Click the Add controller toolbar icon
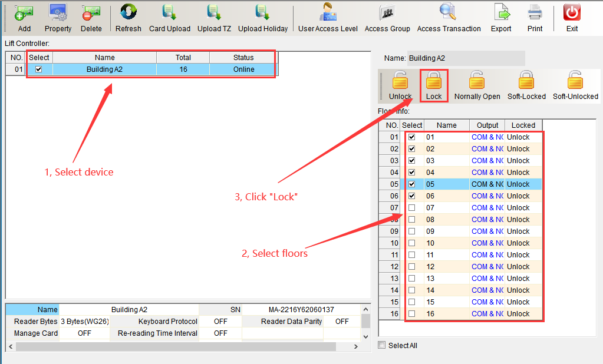Viewport: 603px width, 364px height. click(24, 13)
